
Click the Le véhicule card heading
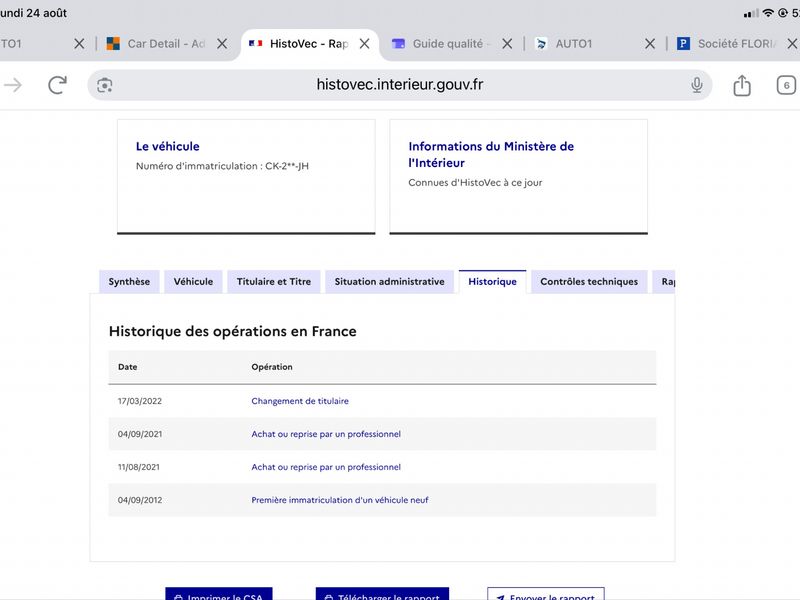pos(167,146)
